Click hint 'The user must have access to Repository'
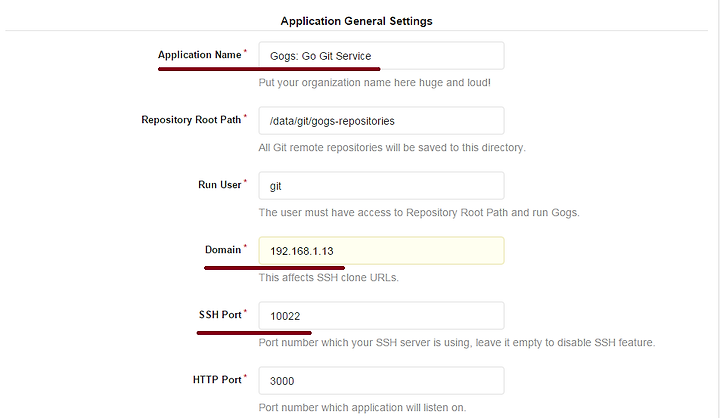Image resolution: width=720 pixels, height=418 pixels. (x=419, y=213)
